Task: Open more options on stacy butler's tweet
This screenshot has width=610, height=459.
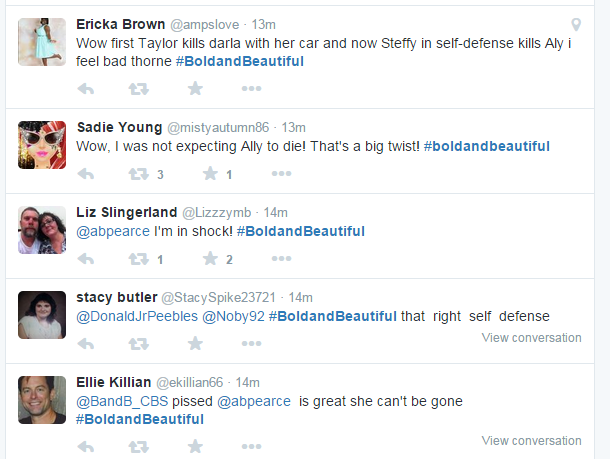Action: point(253,344)
